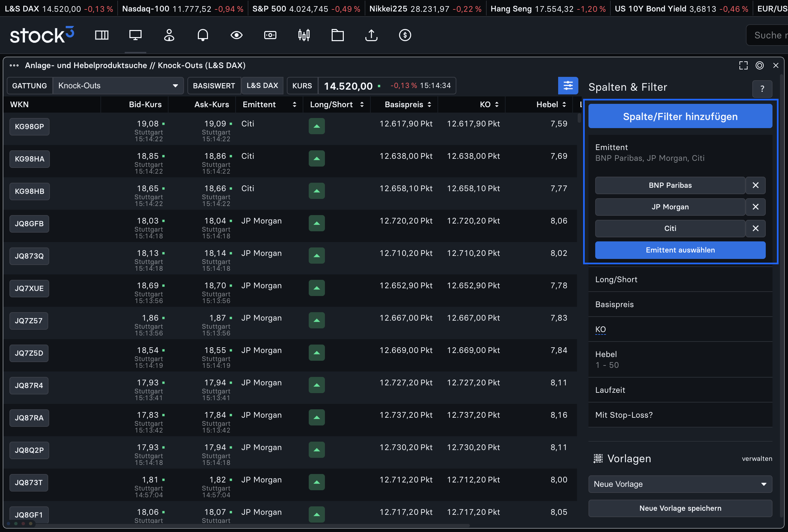Open the Gattung Knock-Outs dropdown
Viewport: 788px width, 532px height.
point(118,85)
